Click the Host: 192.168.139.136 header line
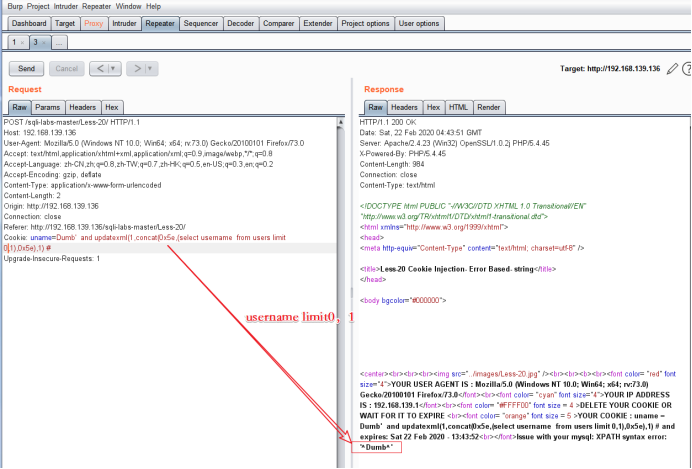The width and height of the screenshot is (692, 469). pyautogui.click(x=40, y=133)
